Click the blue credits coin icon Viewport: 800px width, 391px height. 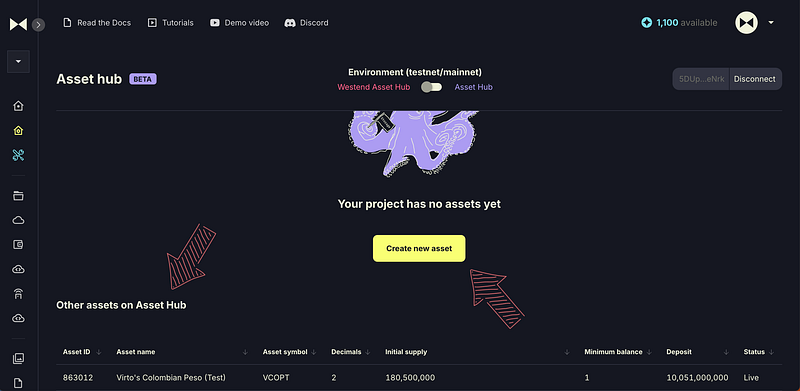646,23
